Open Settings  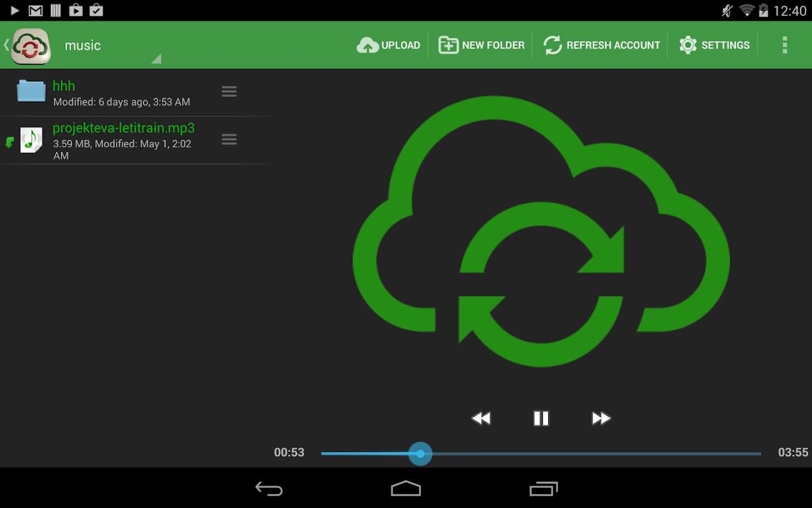pyautogui.click(x=714, y=45)
